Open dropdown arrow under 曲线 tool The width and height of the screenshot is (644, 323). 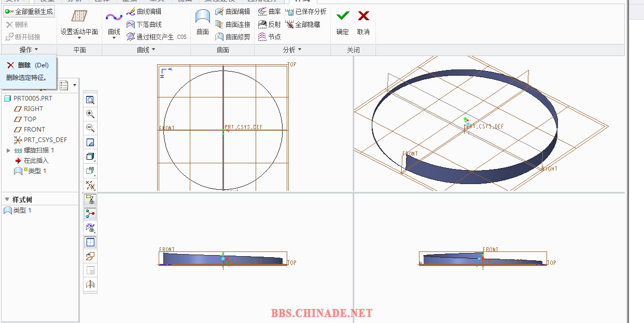(114, 38)
